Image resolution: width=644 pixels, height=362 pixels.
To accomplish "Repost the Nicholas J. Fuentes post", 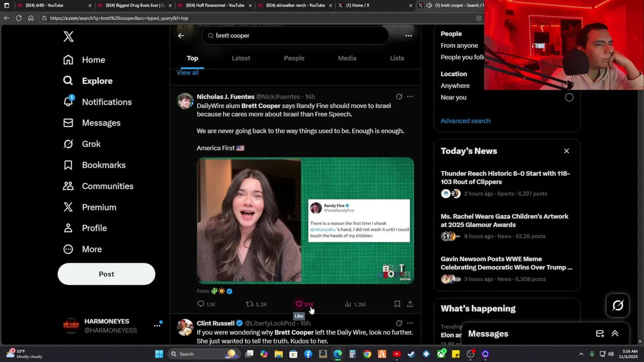I will (x=256, y=304).
